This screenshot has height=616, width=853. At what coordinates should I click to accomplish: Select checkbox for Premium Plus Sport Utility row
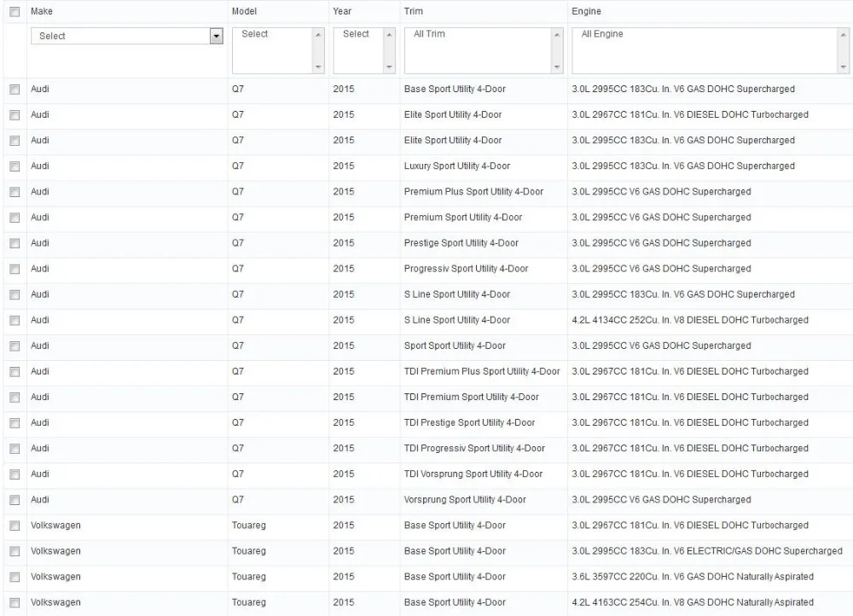pyautogui.click(x=15, y=192)
